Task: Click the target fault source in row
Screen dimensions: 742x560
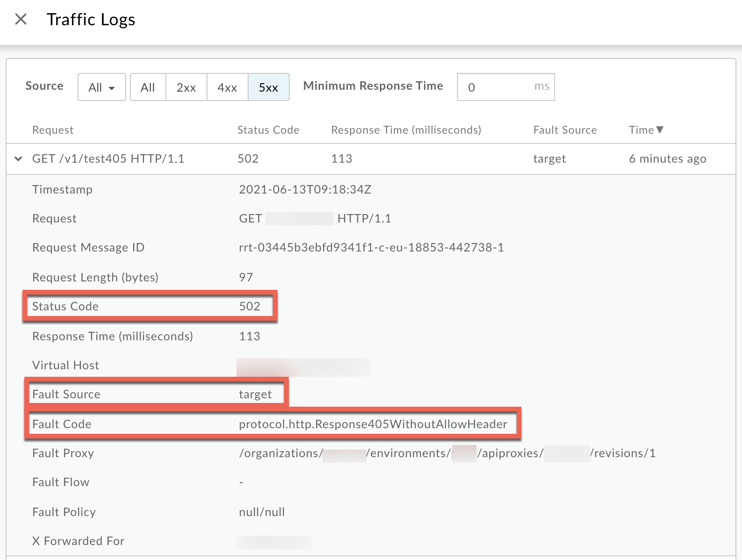Action: coord(549,159)
